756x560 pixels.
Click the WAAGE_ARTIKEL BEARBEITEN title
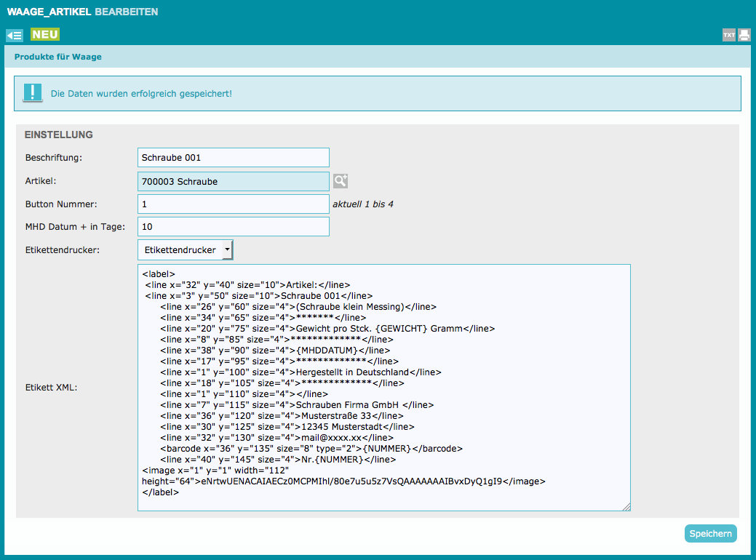82,12
